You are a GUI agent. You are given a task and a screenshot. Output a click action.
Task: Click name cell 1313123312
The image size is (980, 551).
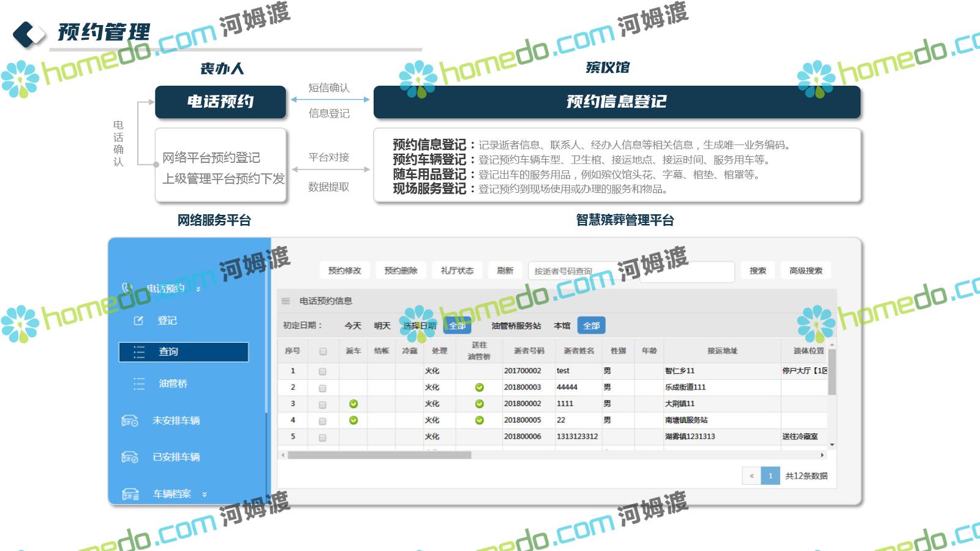coord(577,437)
